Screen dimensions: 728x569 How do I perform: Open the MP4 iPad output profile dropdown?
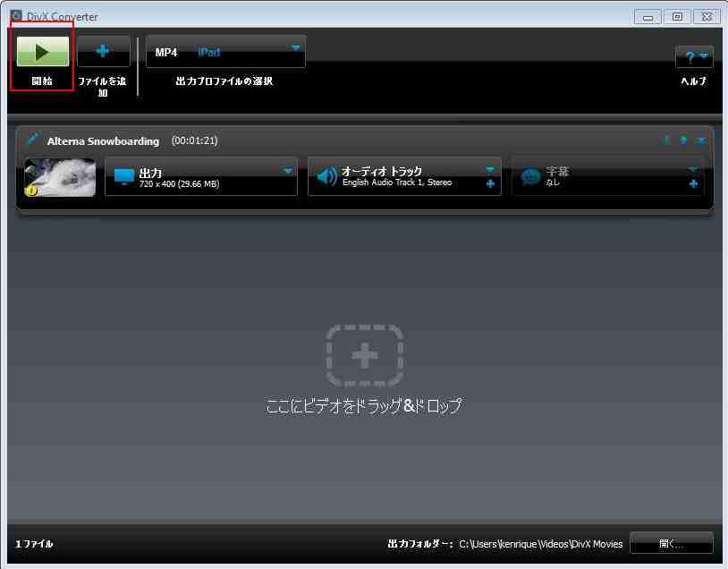pos(225,52)
